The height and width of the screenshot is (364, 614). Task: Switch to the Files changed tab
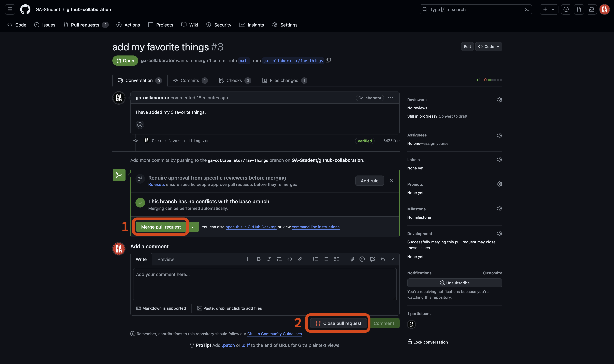point(284,80)
